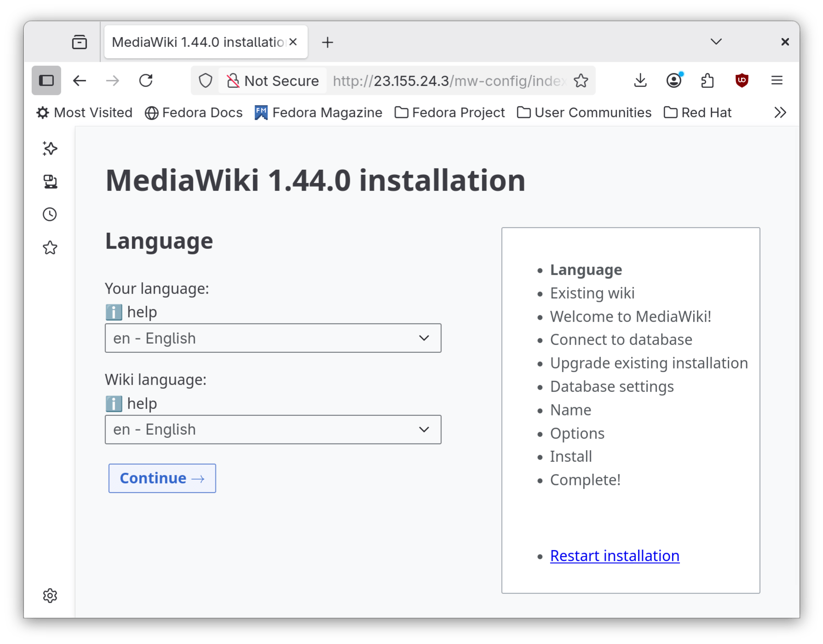Open the 'Your language' dropdown
Screen dimensions: 823x644
click(x=273, y=338)
